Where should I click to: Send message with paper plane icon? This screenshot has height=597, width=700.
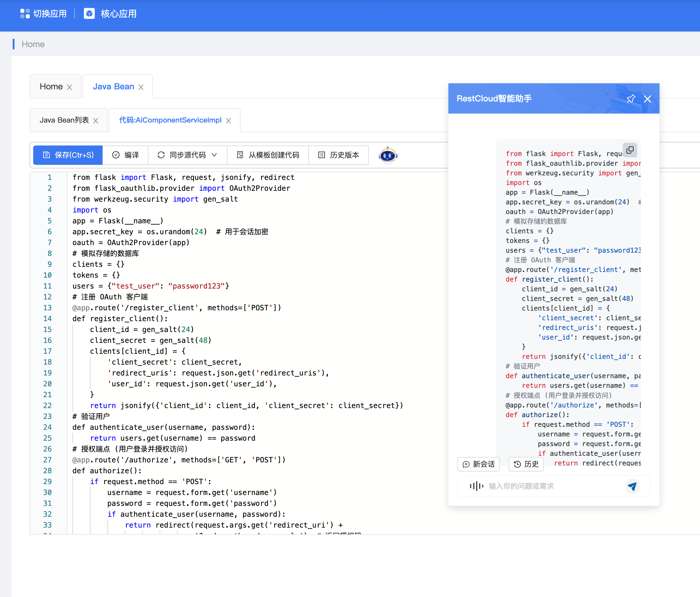coord(632,486)
